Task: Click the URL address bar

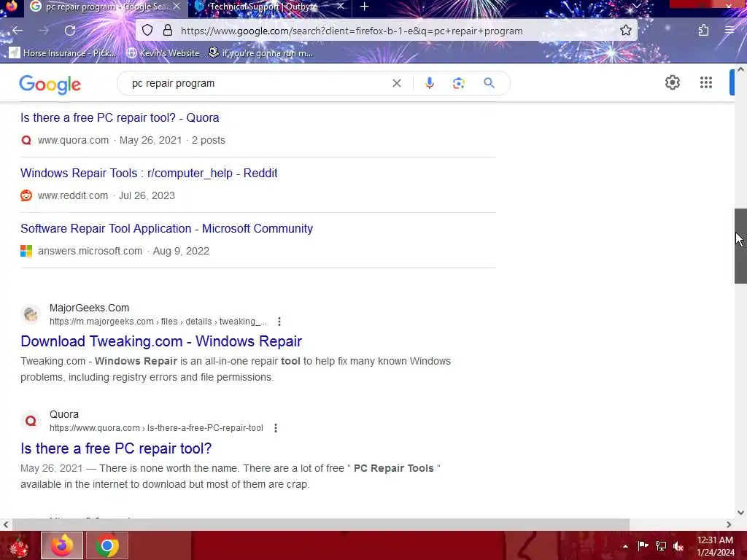Action: [386, 31]
